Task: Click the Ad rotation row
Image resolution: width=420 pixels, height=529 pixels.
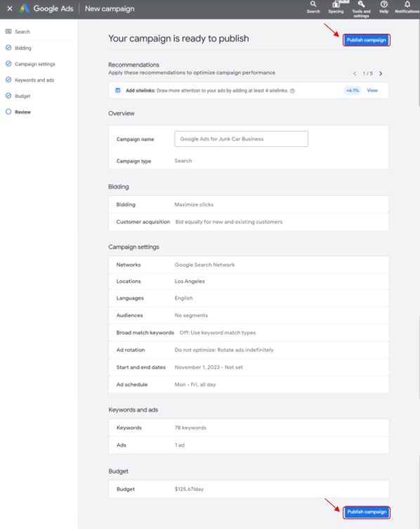Action: pyautogui.click(x=249, y=350)
